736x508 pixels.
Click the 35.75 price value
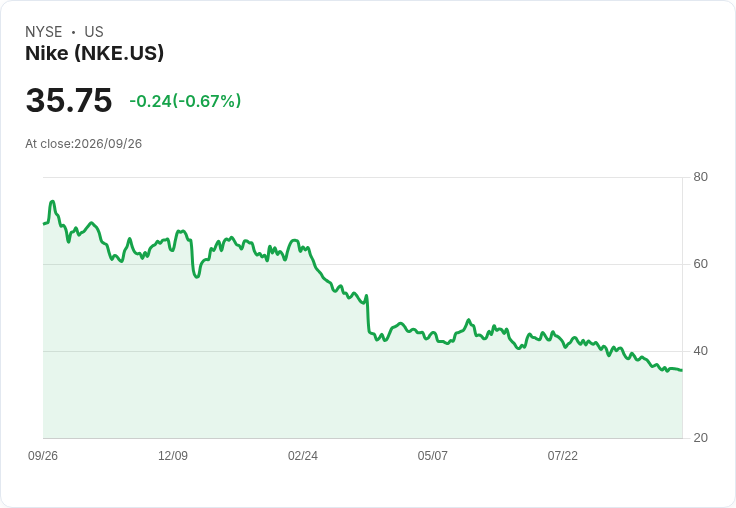[x=69, y=100]
